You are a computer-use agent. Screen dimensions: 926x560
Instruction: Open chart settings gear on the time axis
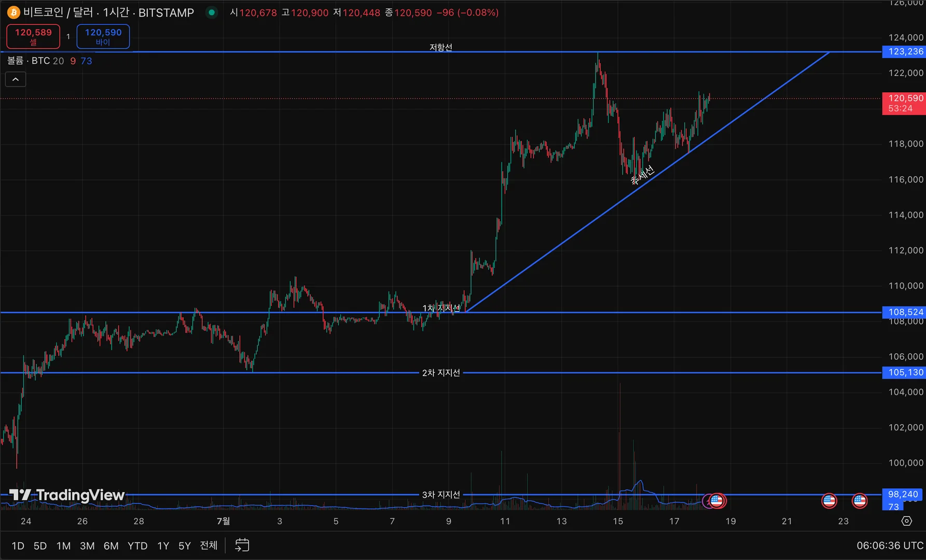907,521
